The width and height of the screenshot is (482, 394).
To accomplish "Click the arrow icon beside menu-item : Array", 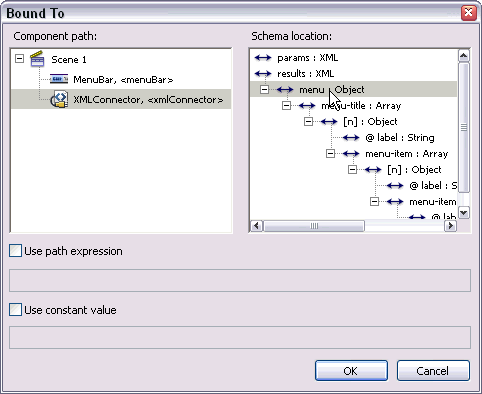I will click(x=351, y=153).
